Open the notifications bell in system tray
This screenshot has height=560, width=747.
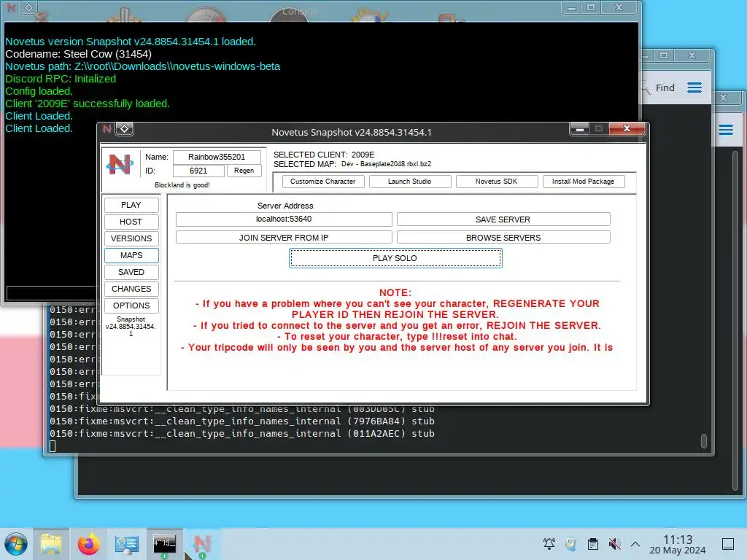[x=549, y=544]
